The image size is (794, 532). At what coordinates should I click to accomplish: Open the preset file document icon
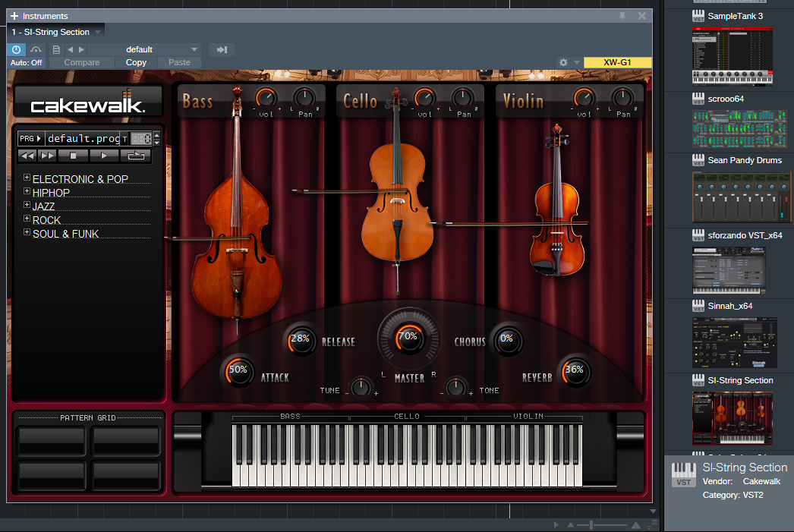pyautogui.click(x=56, y=49)
